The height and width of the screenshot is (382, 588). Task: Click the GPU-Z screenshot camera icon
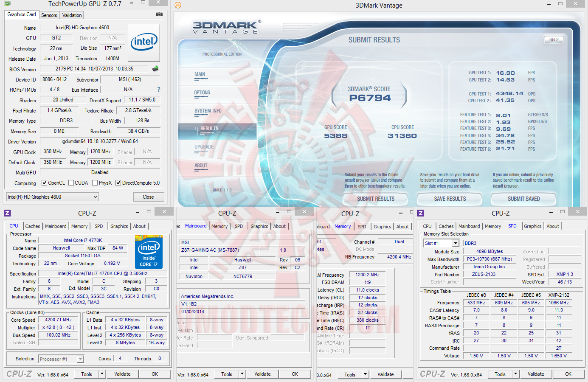click(159, 14)
